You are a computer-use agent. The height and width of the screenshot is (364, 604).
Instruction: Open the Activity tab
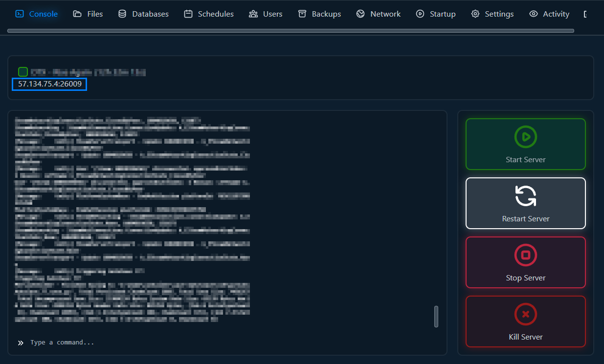pos(556,14)
